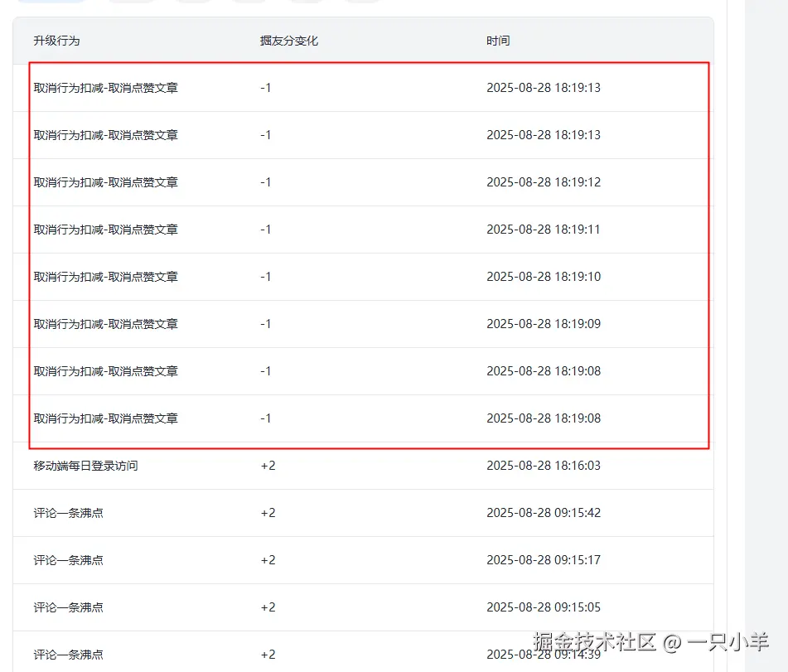Select the 取消点赞文章 entry timed 18:19:11
Viewport: 788px width, 672px height.
(x=105, y=230)
